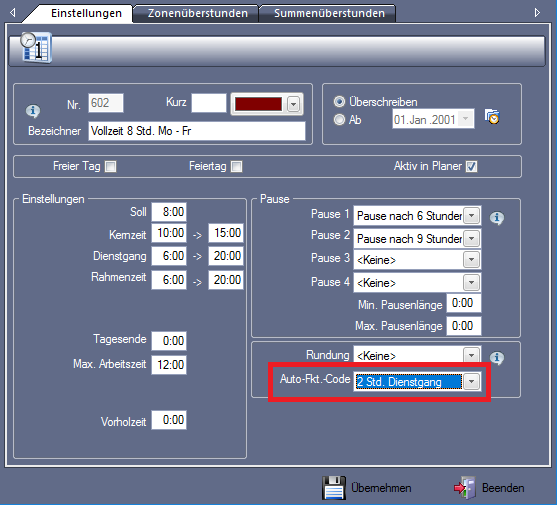The width and height of the screenshot is (557, 505).
Task: Click the info icon beside Pause 1
Action: (497, 218)
